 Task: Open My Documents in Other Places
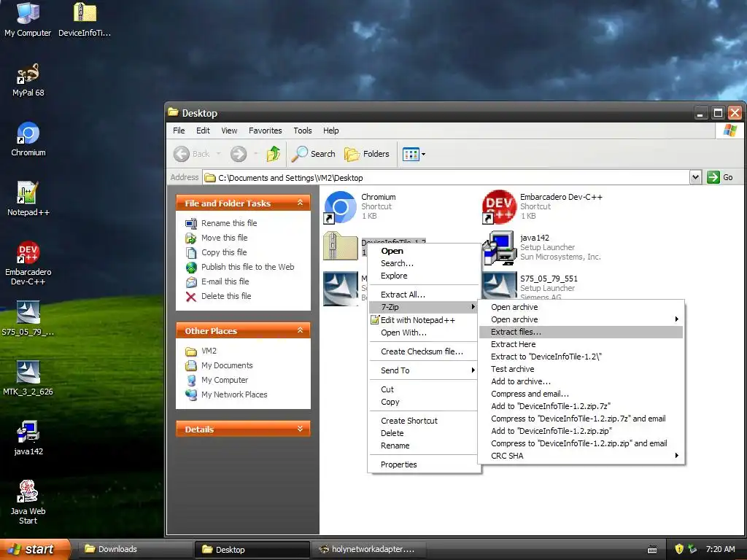227,365
